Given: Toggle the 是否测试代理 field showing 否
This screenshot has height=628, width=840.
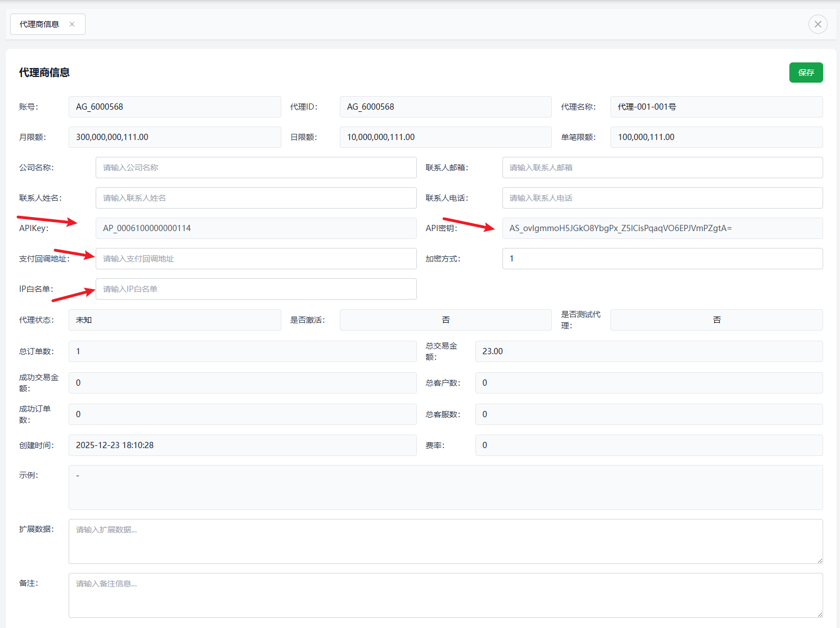Looking at the screenshot, I should [x=716, y=320].
